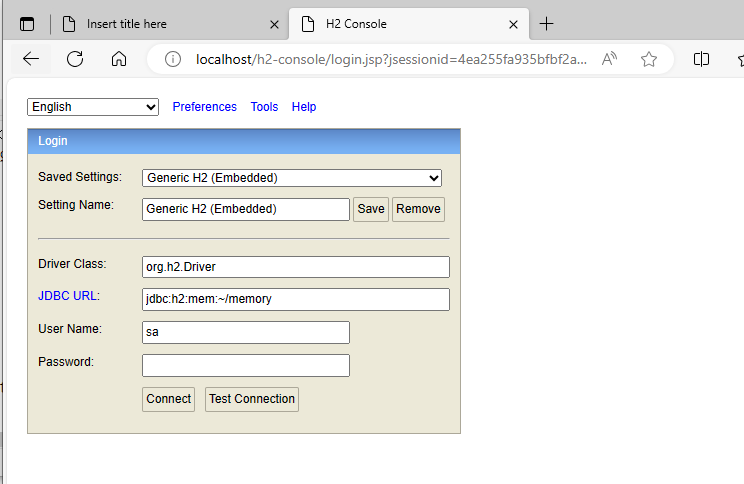Reload the page with refresh icon
Viewport: 744px width, 484px height.
75,59
